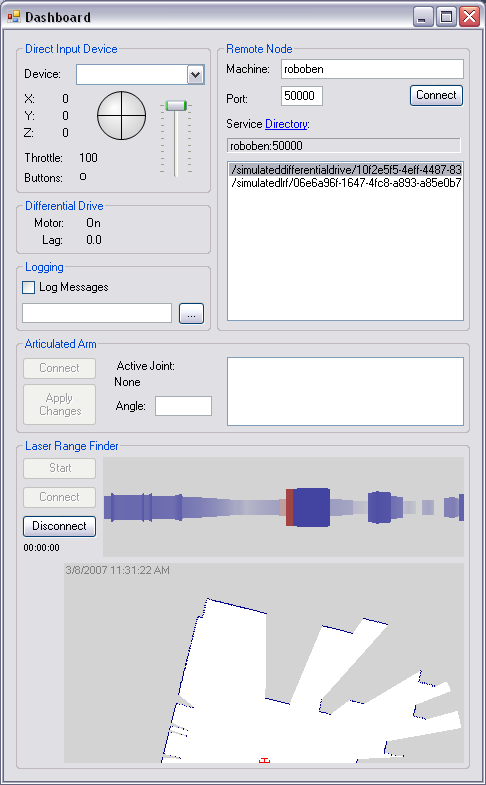The height and width of the screenshot is (785, 486).
Task: Click the joystick crosshair circle
Action: [121, 116]
